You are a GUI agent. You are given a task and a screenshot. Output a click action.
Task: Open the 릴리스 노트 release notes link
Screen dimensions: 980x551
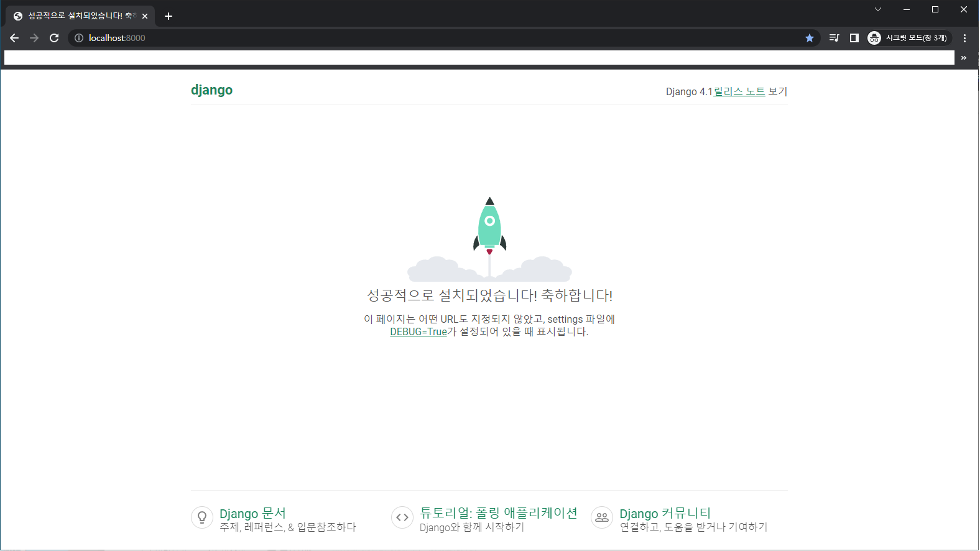pos(739,91)
